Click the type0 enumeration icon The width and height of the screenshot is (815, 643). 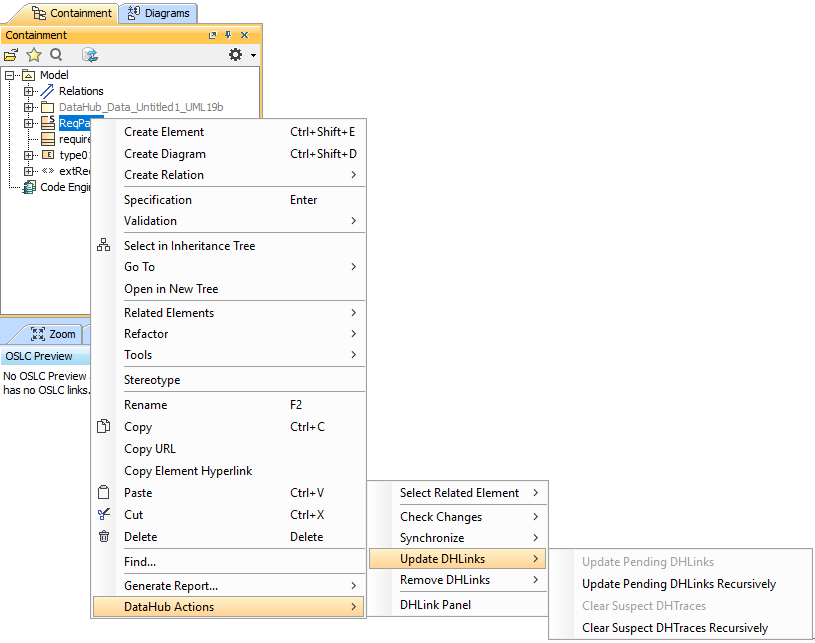point(47,155)
